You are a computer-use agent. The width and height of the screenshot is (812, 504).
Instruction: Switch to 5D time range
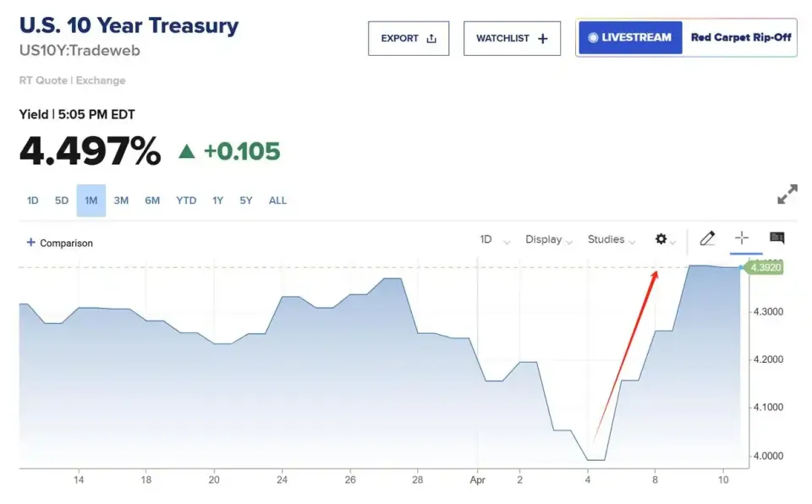click(62, 200)
